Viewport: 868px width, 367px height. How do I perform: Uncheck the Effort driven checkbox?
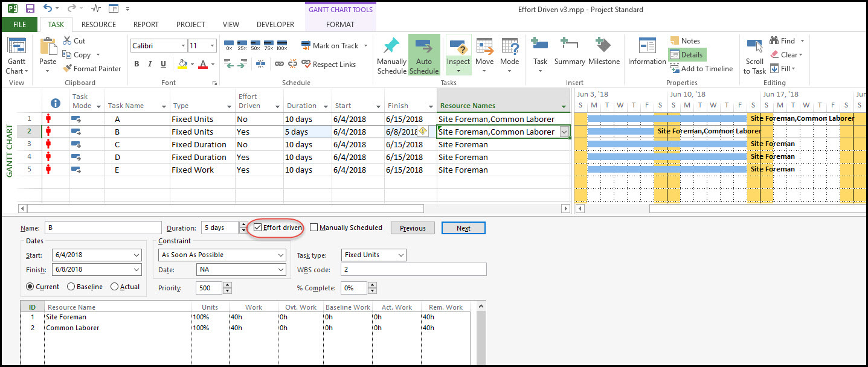tap(258, 228)
